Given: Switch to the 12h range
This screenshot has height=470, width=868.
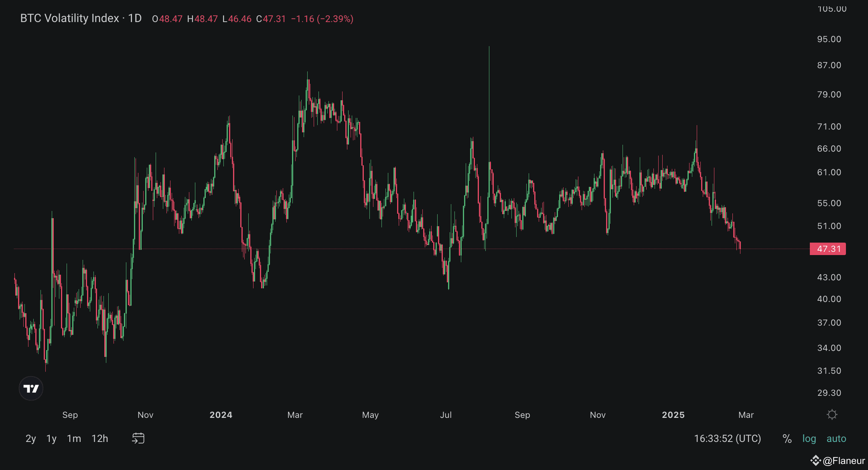Looking at the screenshot, I should point(100,439).
